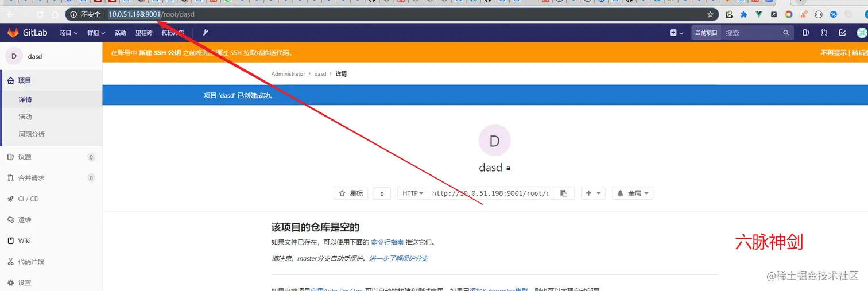Click the black X extension icon
Viewport: 868px width, 291px height.
pos(774,14)
